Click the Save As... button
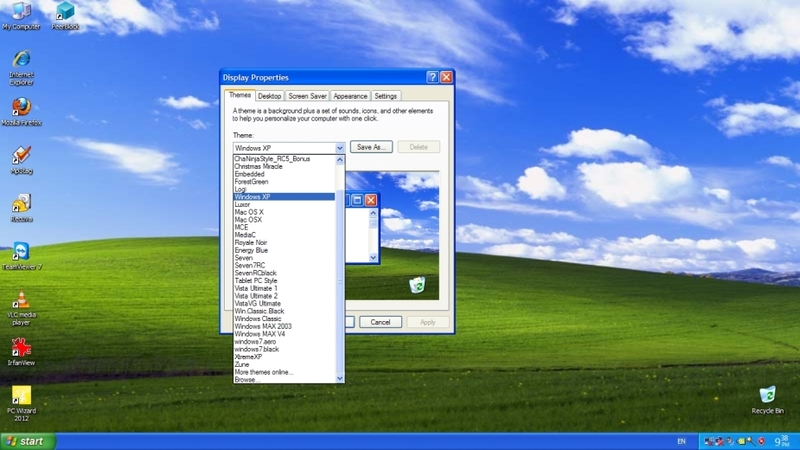 (371, 147)
